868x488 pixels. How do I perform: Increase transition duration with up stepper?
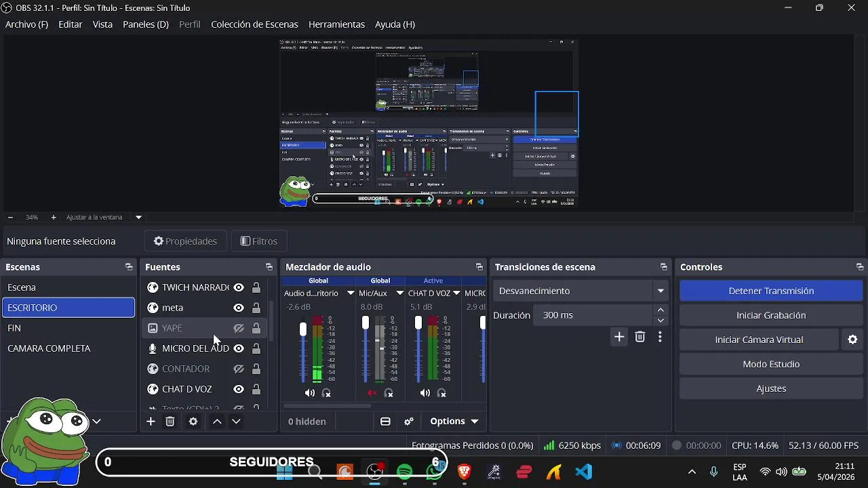click(x=661, y=310)
